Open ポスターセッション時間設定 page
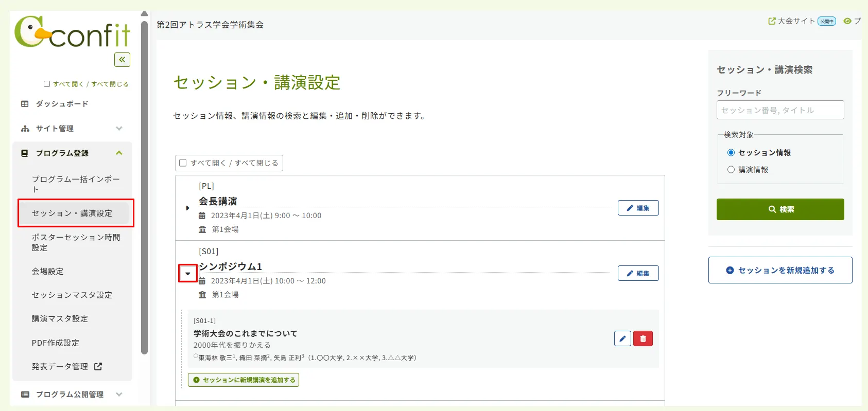 point(76,242)
